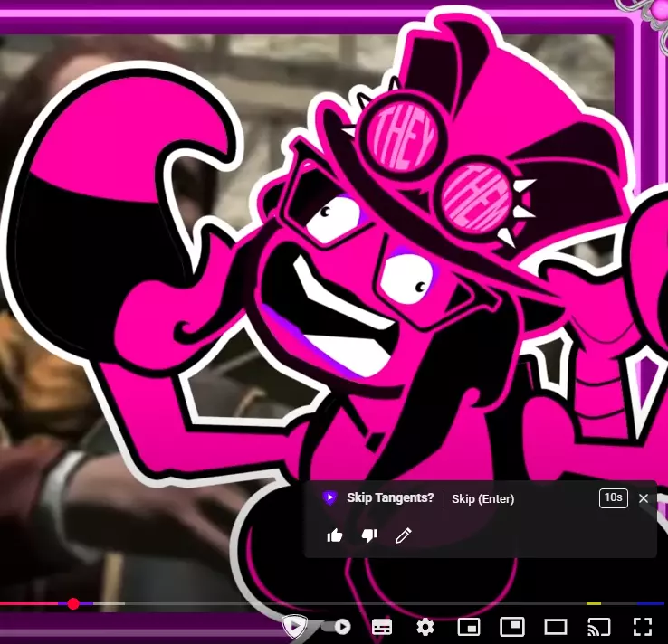Switch to picture-in-picture miniplayer
Image resolution: width=668 pixels, height=644 pixels.
[469, 627]
